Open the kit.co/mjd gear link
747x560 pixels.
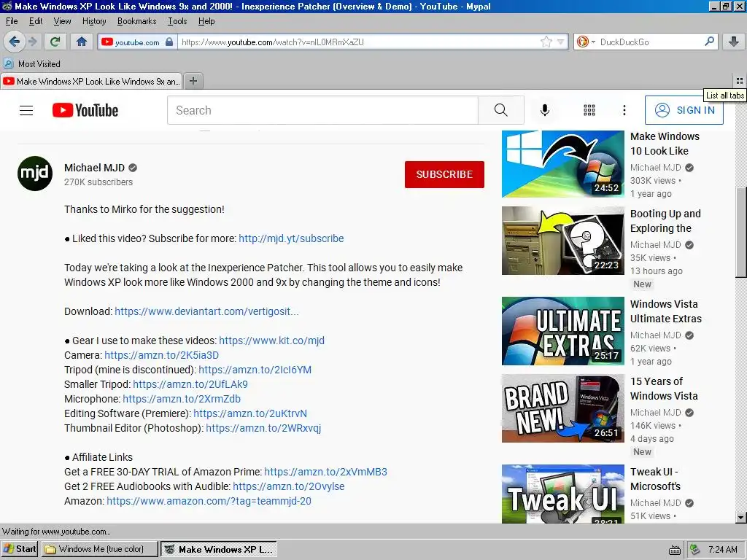[271, 341]
